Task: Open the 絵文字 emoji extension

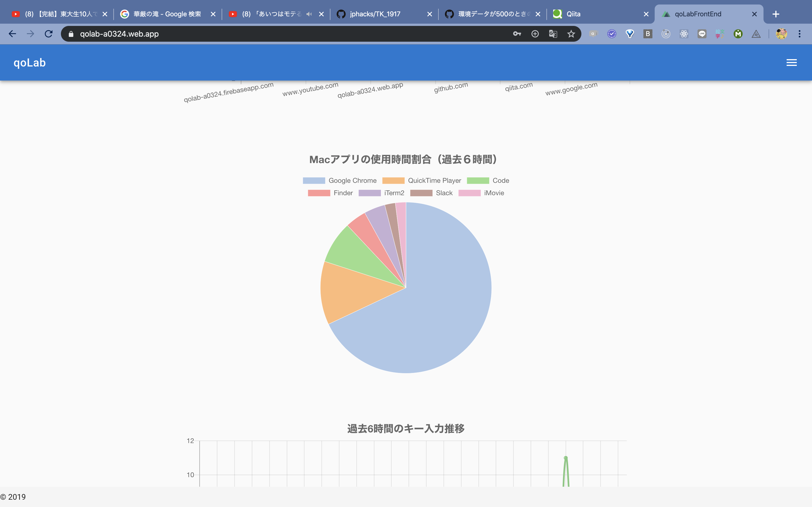Action: click(720, 34)
